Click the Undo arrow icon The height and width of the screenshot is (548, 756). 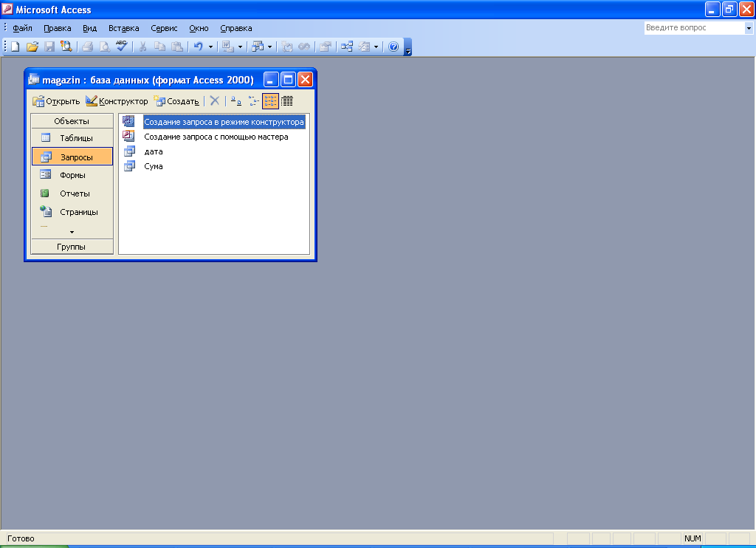click(x=199, y=47)
